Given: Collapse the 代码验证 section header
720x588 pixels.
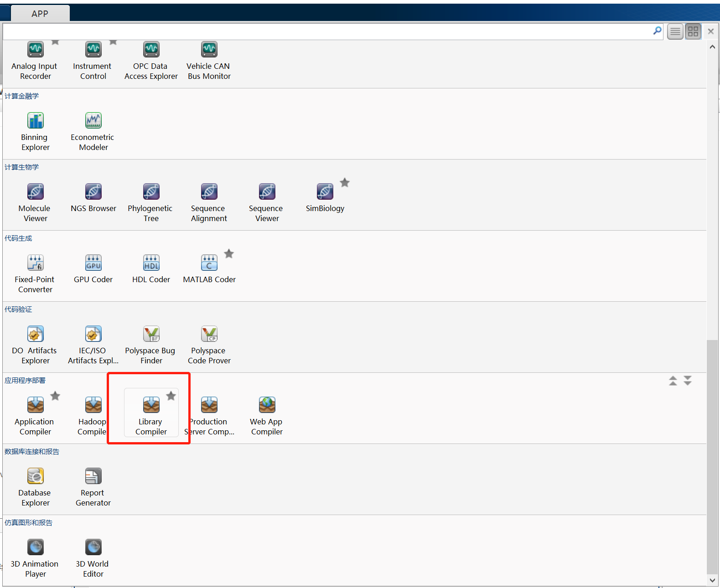Looking at the screenshot, I should 18,309.
